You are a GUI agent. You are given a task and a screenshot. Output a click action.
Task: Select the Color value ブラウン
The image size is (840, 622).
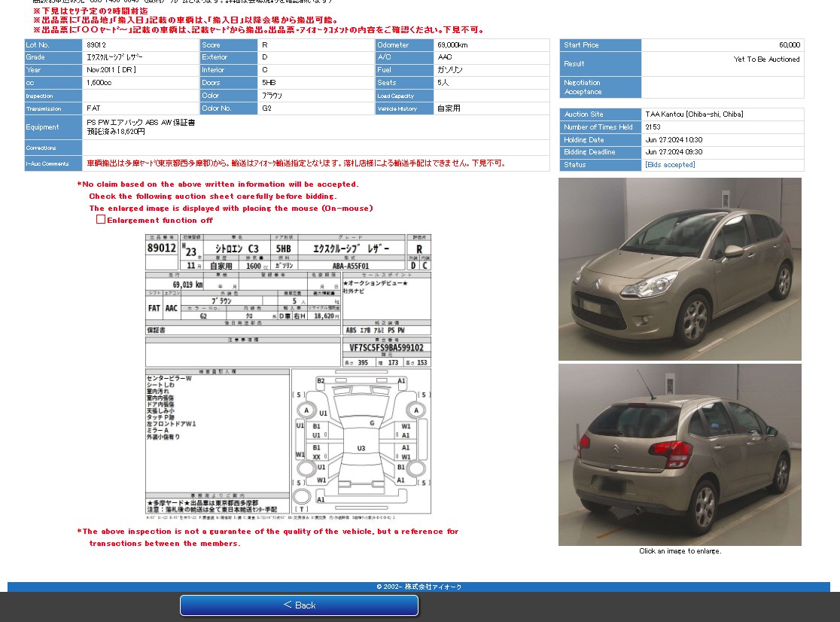coord(272,96)
